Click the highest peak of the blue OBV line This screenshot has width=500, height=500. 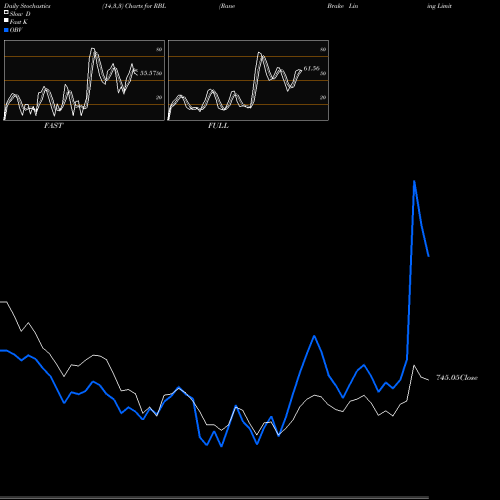tap(414, 181)
